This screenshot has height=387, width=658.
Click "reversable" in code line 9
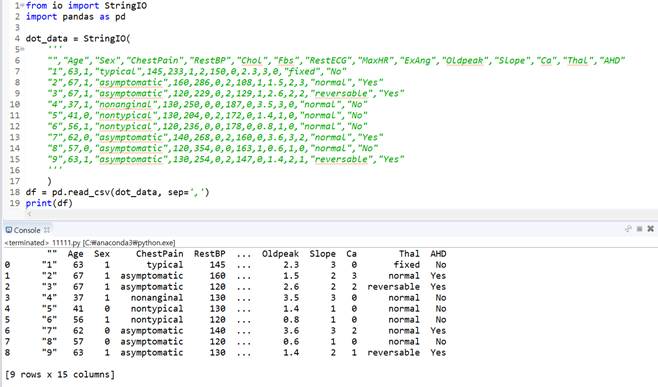tap(341, 93)
